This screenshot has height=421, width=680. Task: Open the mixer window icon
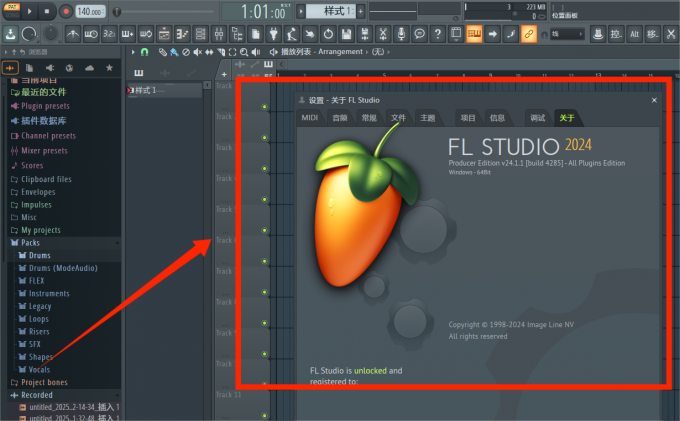219,34
